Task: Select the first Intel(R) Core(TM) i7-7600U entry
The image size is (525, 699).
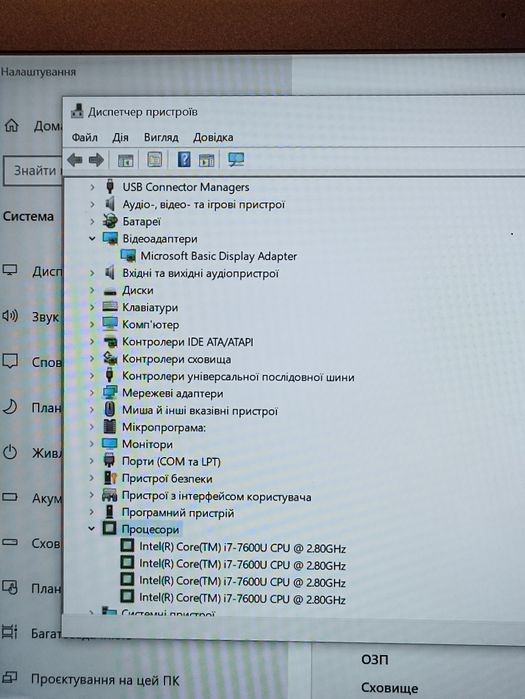Action: tap(242, 547)
